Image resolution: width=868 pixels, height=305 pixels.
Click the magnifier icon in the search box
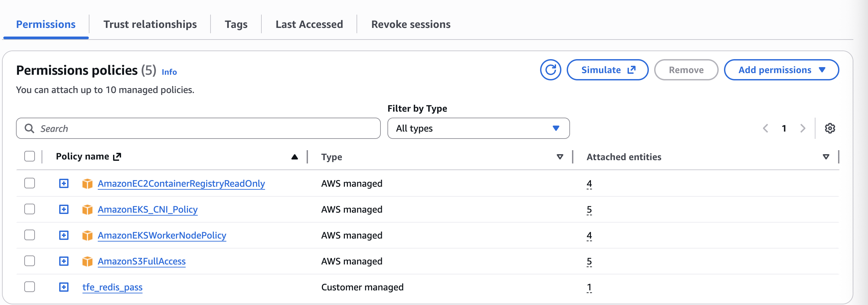pos(30,128)
